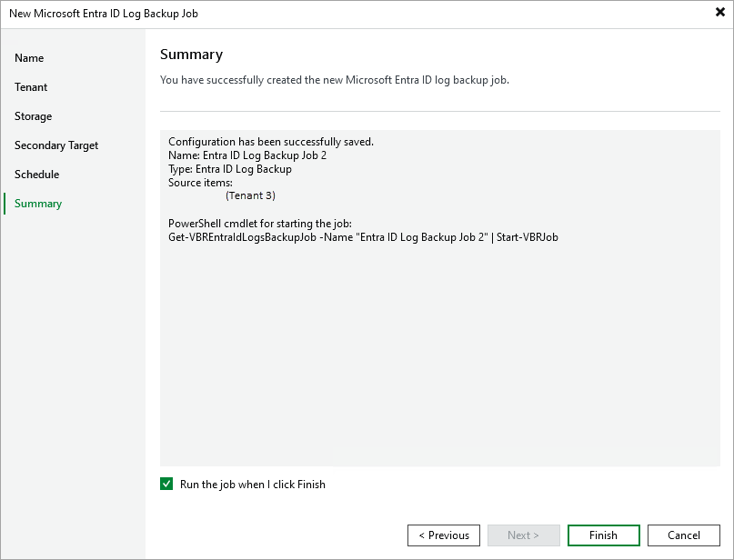Open the Schedule step
The height and width of the screenshot is (560, 734).
[x=36, y=174]
